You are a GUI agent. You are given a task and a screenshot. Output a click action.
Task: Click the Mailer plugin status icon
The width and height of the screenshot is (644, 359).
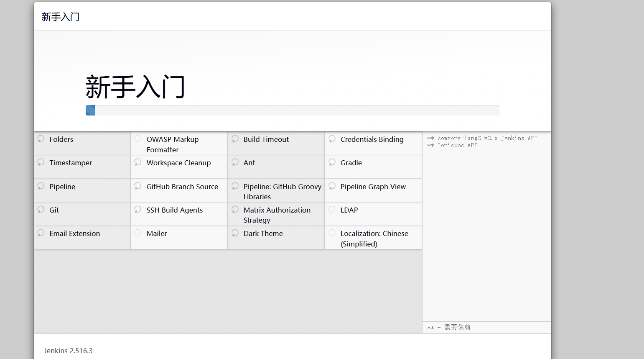click(x=138, y=233)
